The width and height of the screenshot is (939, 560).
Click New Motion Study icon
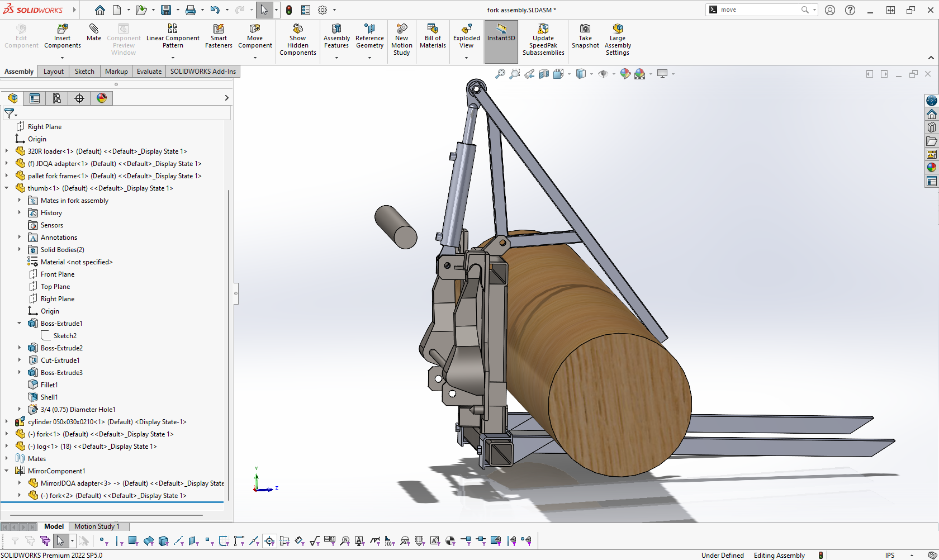401,29
